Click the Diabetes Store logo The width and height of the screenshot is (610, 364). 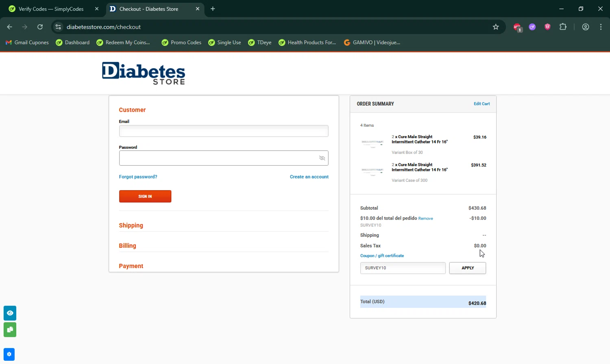coord(144,73)
